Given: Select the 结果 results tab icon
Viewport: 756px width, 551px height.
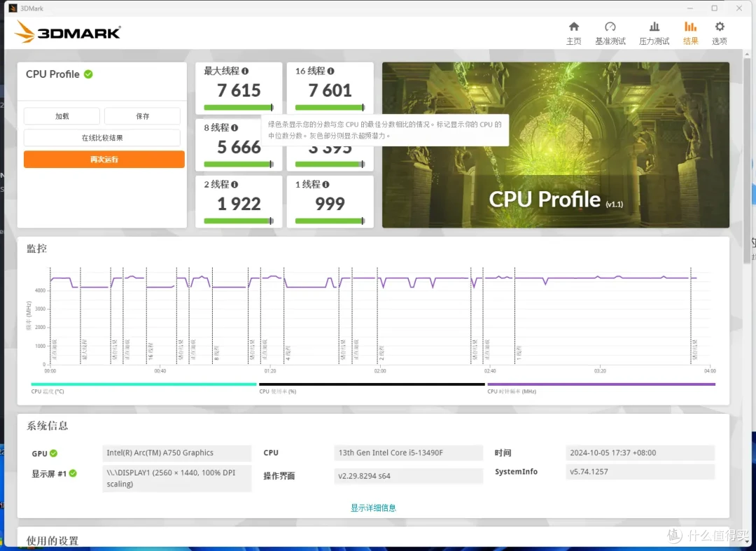Looking at the screenshot, I should click(690, 27).
